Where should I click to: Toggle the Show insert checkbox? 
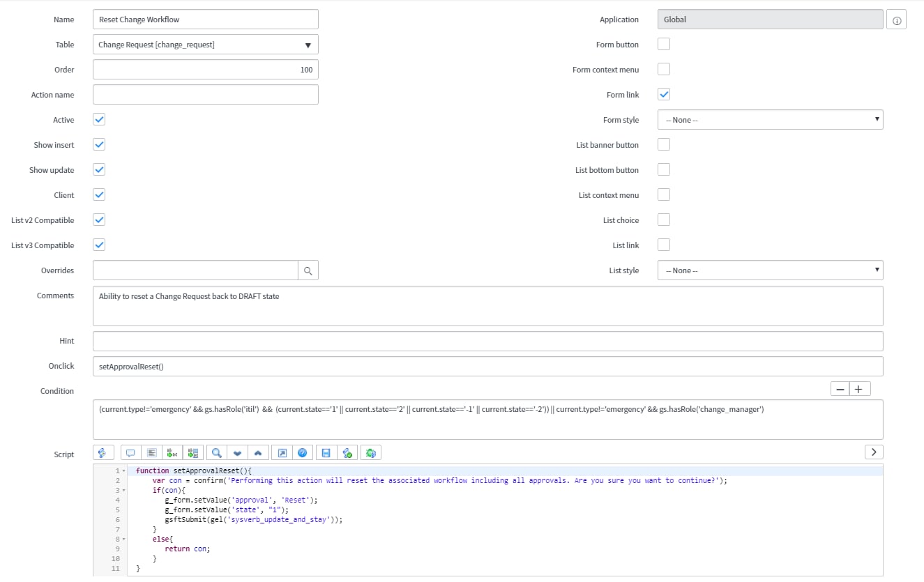tap(99, 145)
